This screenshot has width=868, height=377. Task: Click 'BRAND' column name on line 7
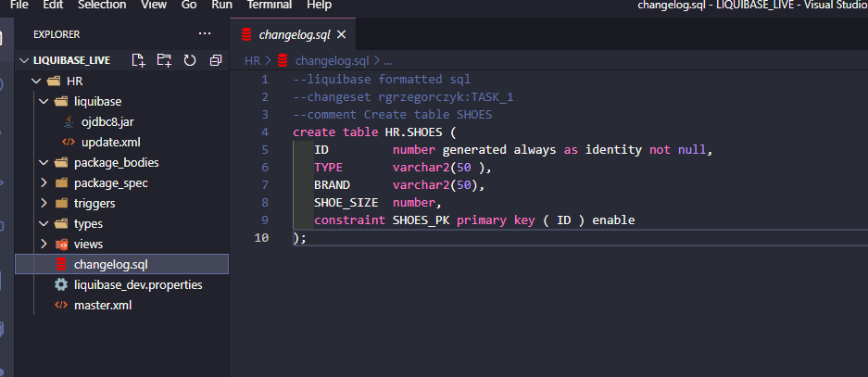(333, 185)
